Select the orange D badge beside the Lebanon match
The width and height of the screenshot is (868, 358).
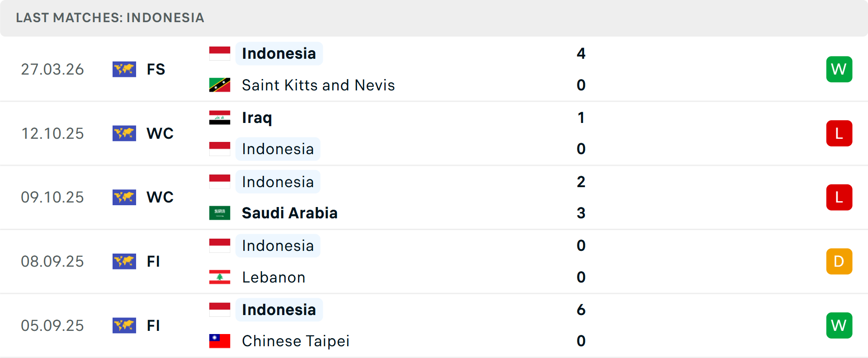point(839,261)
